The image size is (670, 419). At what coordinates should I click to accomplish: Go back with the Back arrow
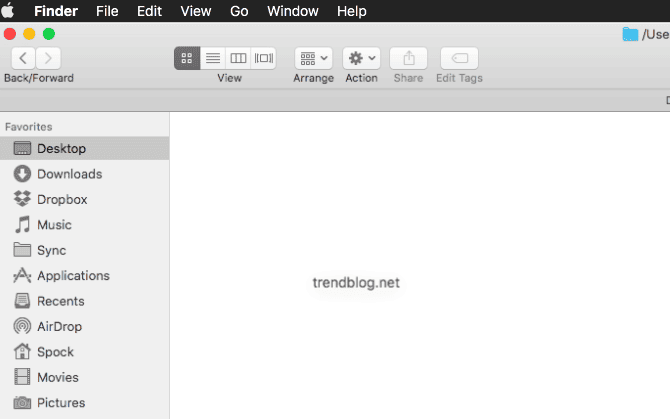point(23,58)
